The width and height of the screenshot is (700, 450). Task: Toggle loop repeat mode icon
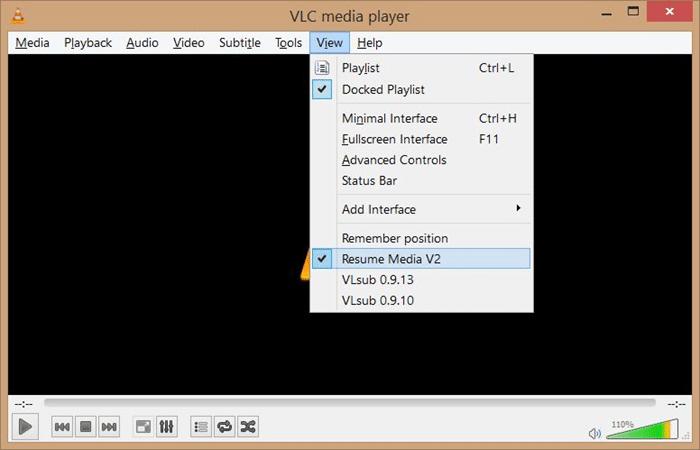pos(225,427)
